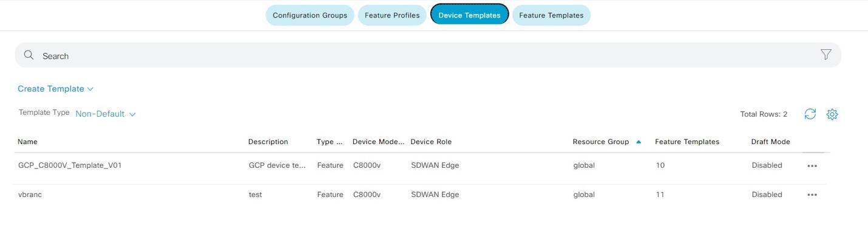Switch to Feature Profiles tab

(x=392, y=15)
